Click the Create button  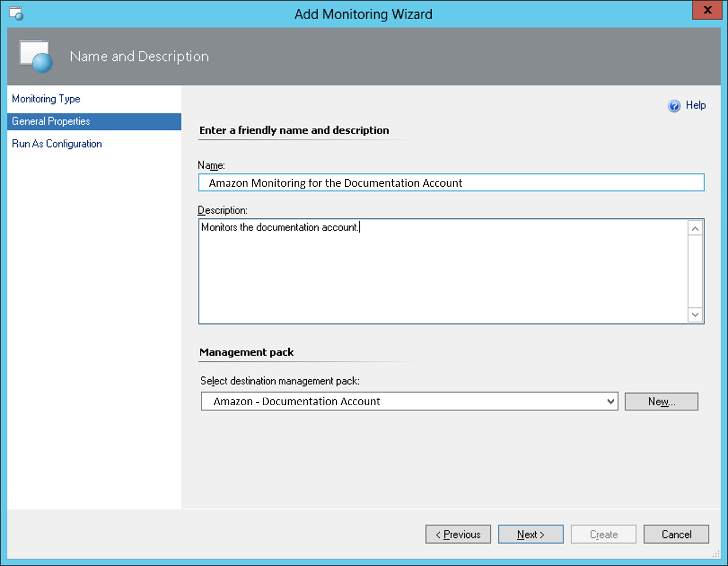tap(603, 534)
